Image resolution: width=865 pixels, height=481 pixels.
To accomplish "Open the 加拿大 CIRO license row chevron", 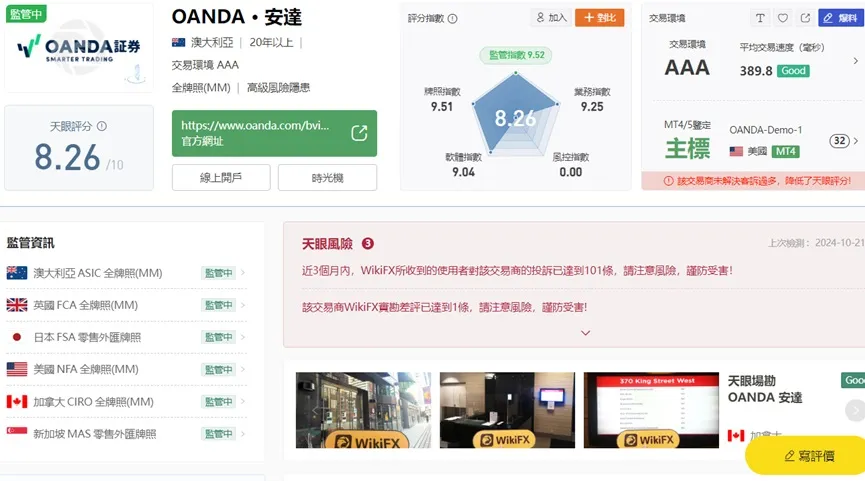I will pos(243,401).
